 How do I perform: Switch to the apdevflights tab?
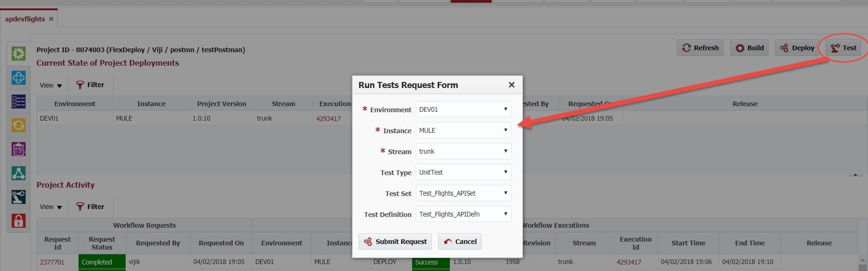tap(25, 19)
